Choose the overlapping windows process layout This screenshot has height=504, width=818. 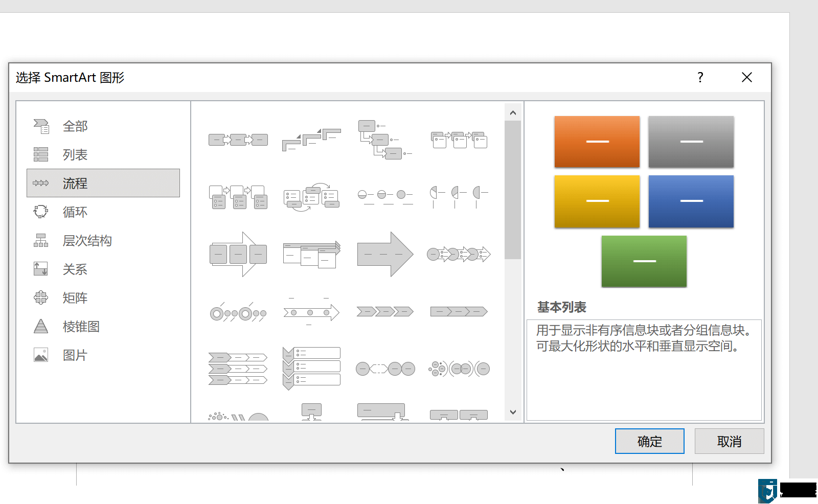pos(311,254)
